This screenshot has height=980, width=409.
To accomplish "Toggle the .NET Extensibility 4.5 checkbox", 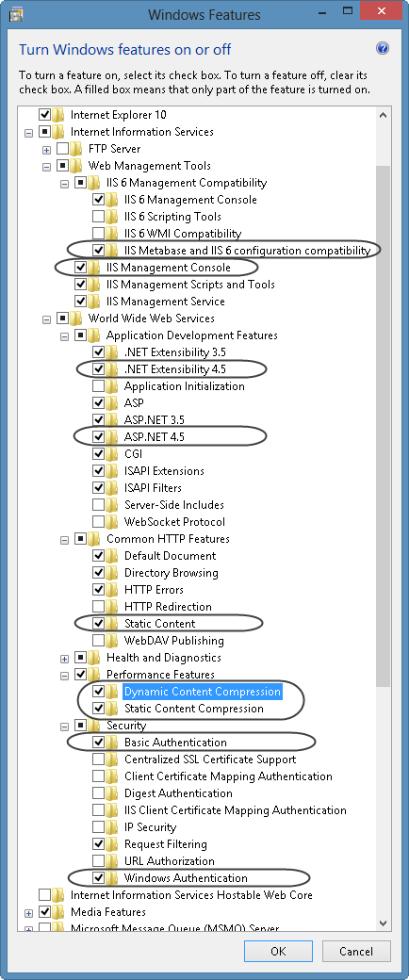I will coord(98,368).
